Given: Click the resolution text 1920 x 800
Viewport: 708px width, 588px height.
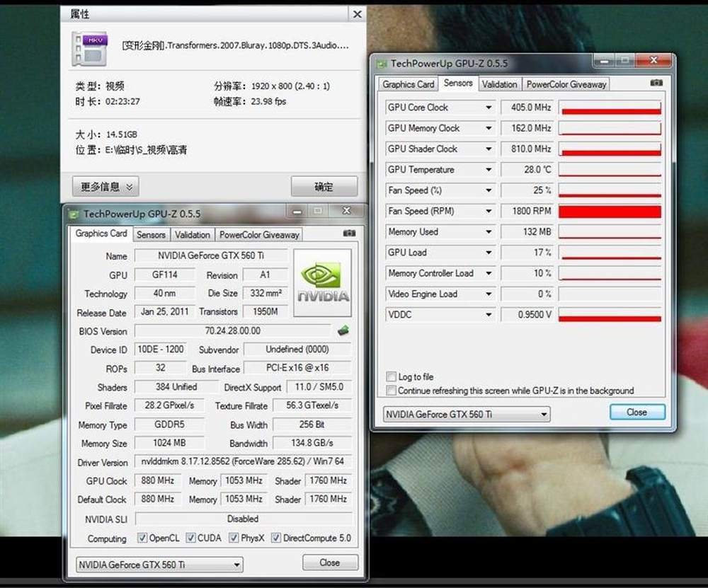Looking at the screenshot, I should 291,86.
